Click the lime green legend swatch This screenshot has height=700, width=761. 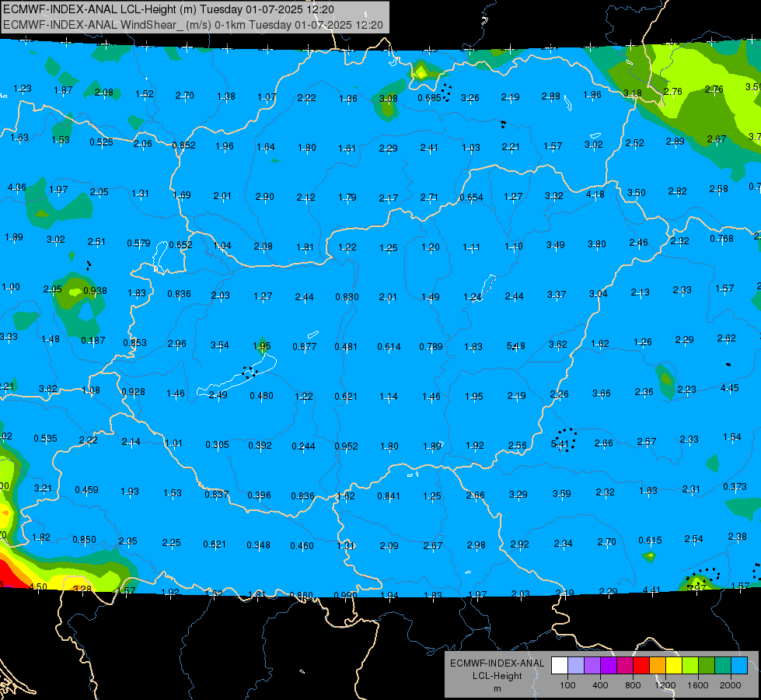[x=690, y=666]
